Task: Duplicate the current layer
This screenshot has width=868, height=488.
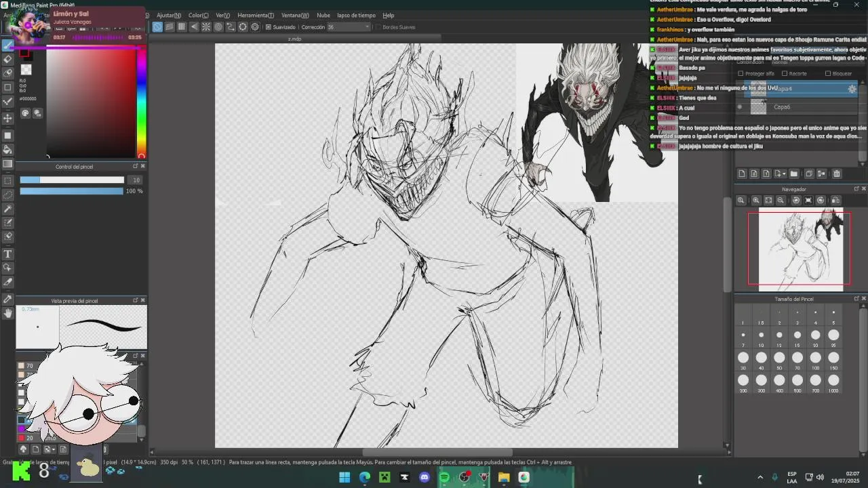Action: coord(809,174)
